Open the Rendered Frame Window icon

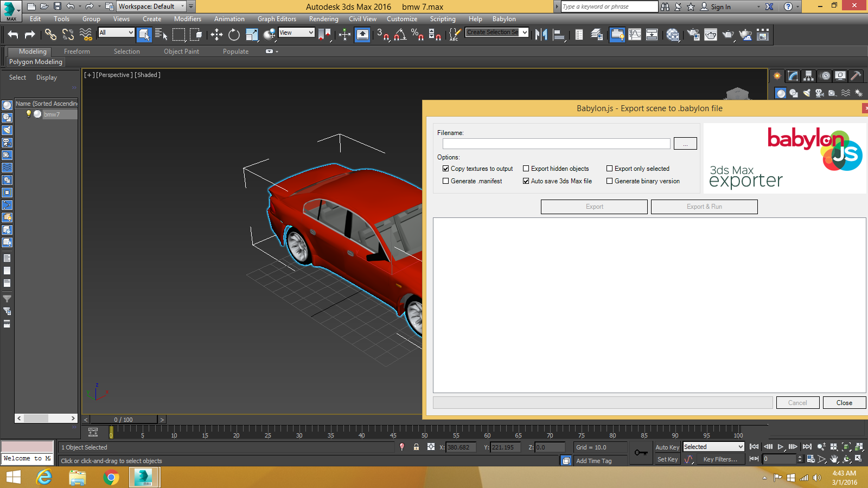coord(711,35)
